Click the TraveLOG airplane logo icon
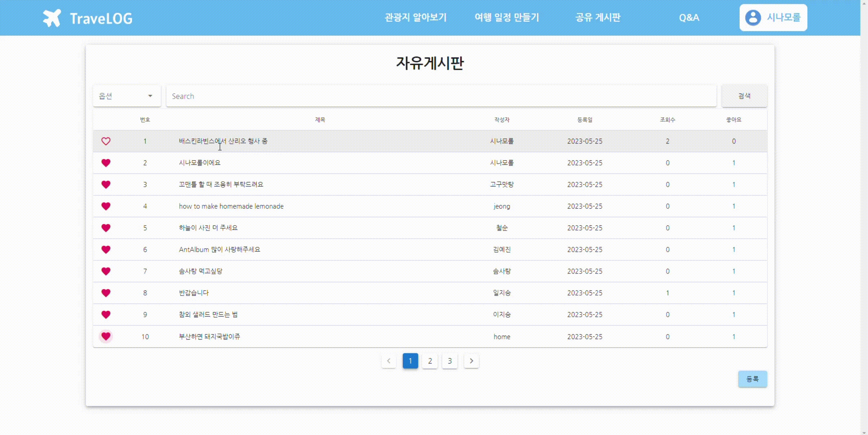Image resolution: width=868 pixels, height=435 pixels. 52,18
